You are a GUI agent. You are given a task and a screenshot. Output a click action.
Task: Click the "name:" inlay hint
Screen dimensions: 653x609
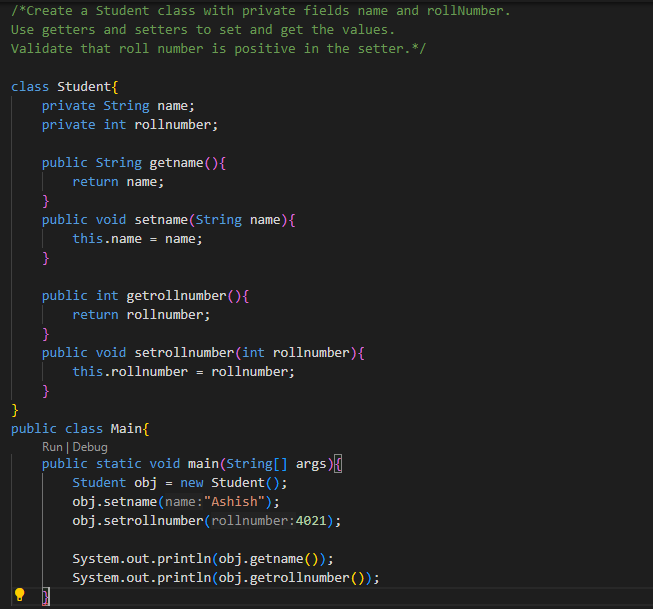184,502
